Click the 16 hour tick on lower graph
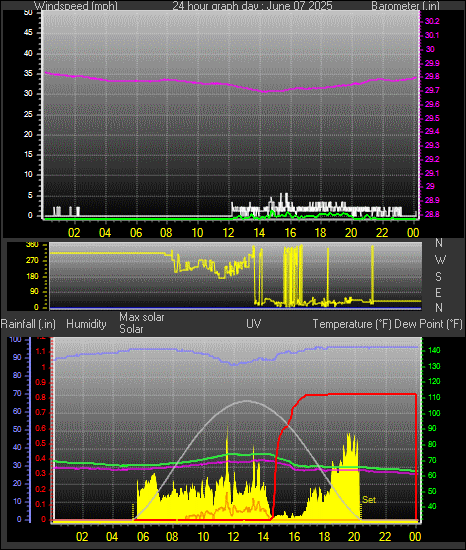The height and width of the screenshot is (550, 466). (294, 537)
